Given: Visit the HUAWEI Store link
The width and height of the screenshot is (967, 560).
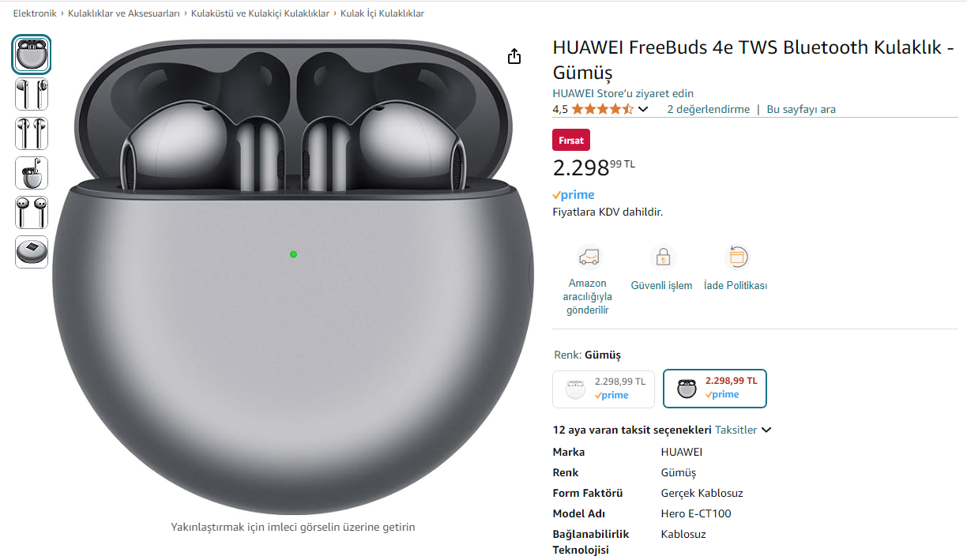Looking at the screenshot, I should (x=623, y=93).
